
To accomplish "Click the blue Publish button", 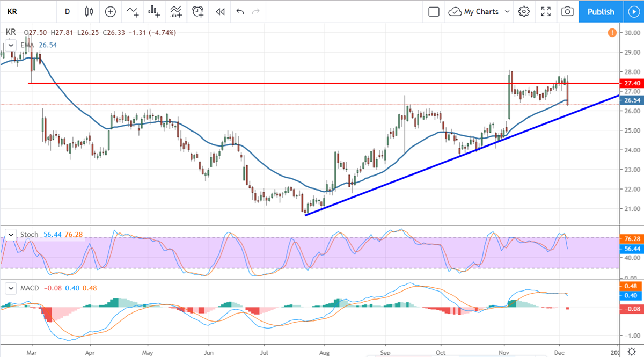I will (601, 11).
